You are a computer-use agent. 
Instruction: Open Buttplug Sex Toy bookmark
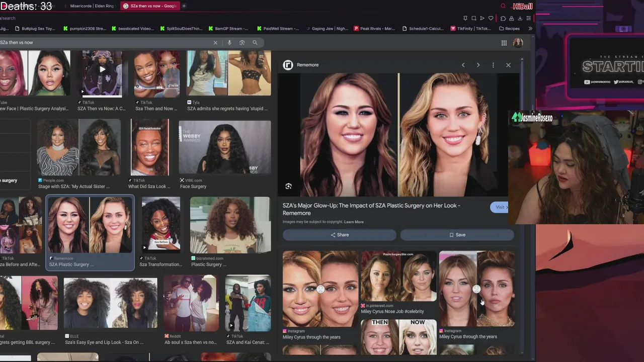(x=35, y=29)
